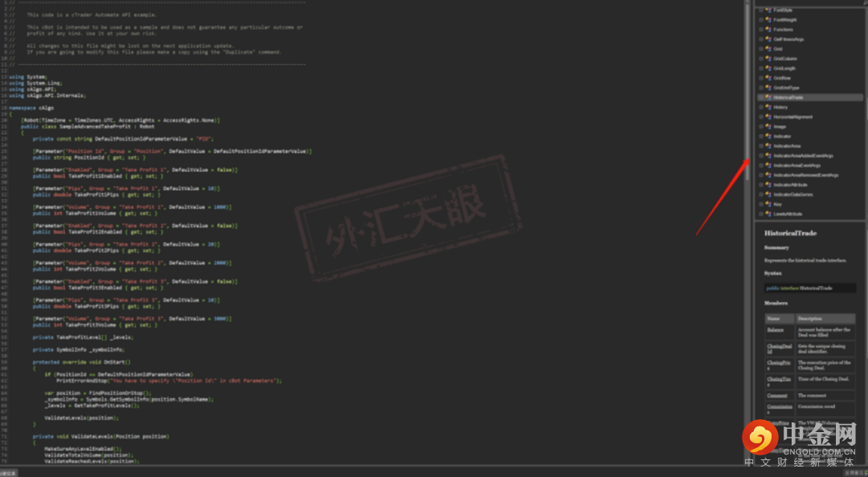Expand the Key tree node
The height and width of the screenshot is (477, 868).
[761, 204]
